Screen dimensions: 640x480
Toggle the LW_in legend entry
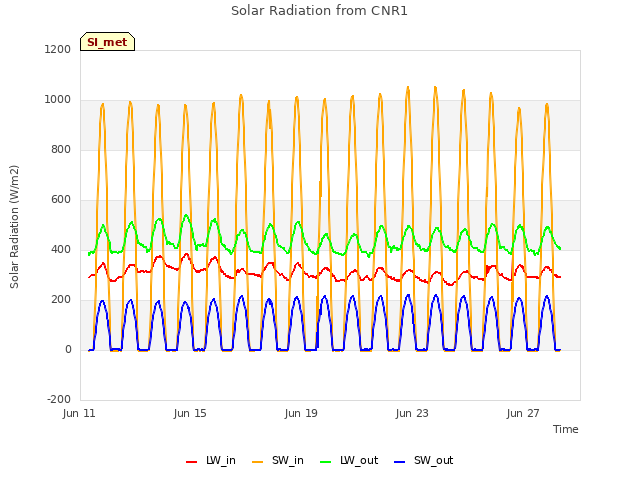(211, 460)
